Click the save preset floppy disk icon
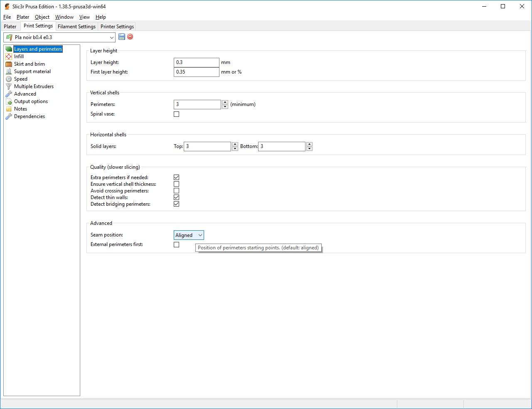The height and width of the screenshot is (409, 532). [x=122, y=37]
